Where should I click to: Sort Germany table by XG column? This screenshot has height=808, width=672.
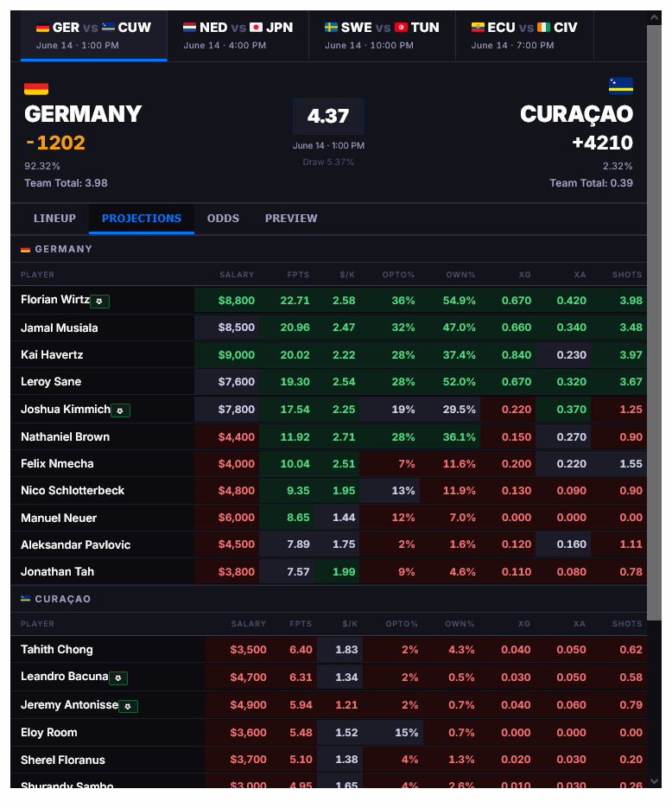coord(524,275)
